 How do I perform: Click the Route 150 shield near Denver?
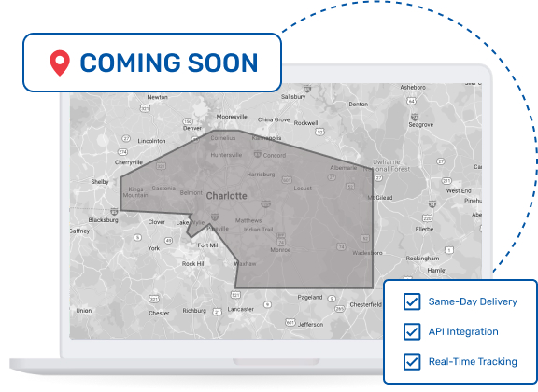tap(188, 121)
